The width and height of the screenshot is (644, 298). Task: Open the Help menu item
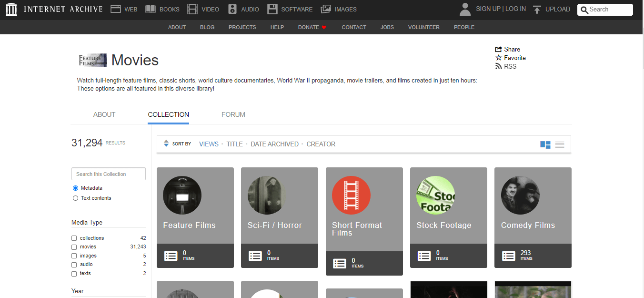pyautogui.click(x=277, y=27)
